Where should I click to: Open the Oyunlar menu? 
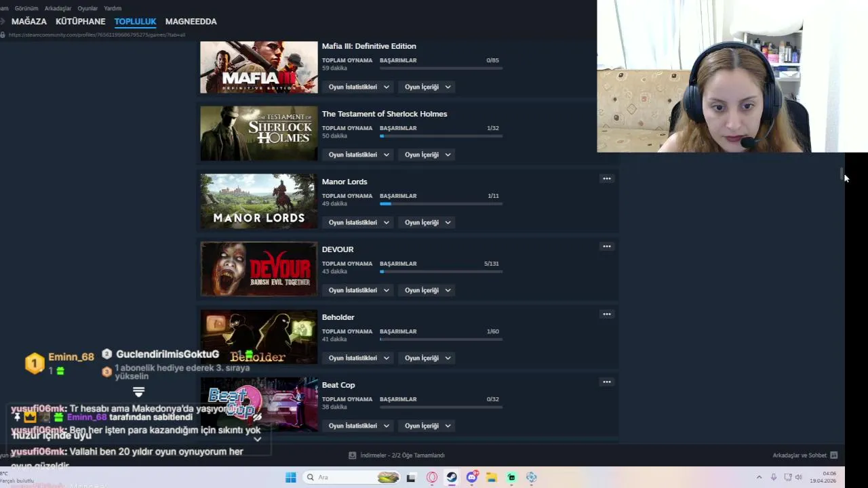click(x=87, y=8)
